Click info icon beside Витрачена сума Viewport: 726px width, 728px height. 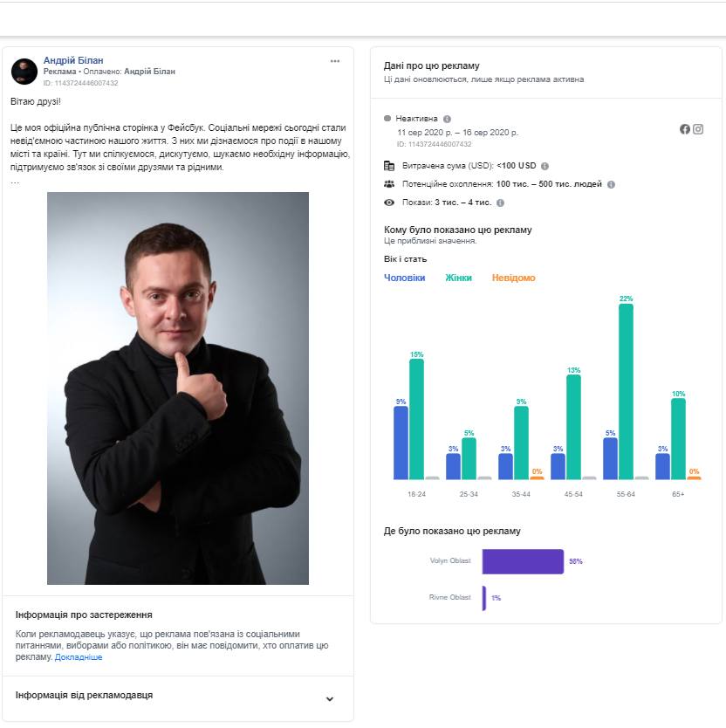(544, 166)
